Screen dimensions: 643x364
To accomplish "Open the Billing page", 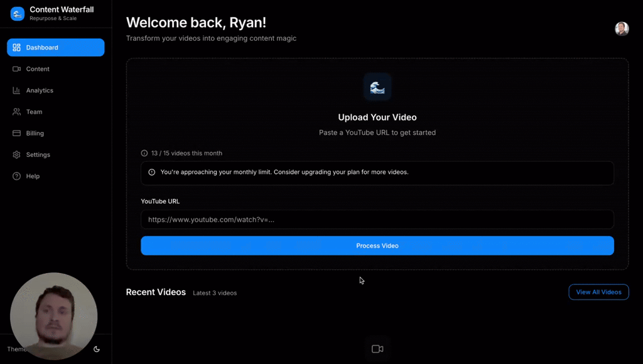I will pyautogui.click(x=56, y=133).
